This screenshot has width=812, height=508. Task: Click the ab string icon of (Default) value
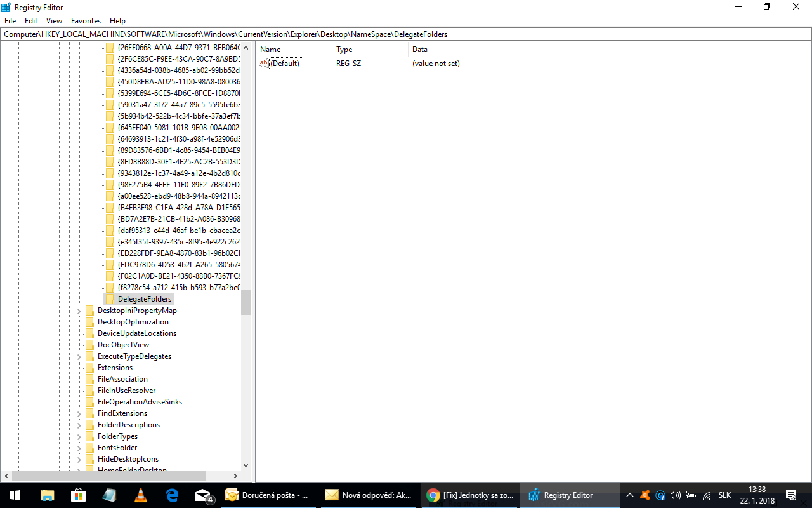pos(264,63)
